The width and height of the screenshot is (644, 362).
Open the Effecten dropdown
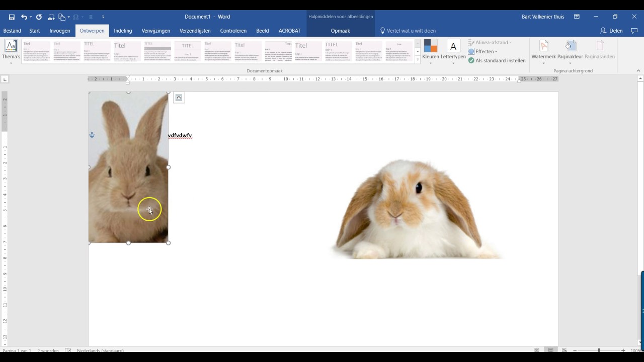483,51
